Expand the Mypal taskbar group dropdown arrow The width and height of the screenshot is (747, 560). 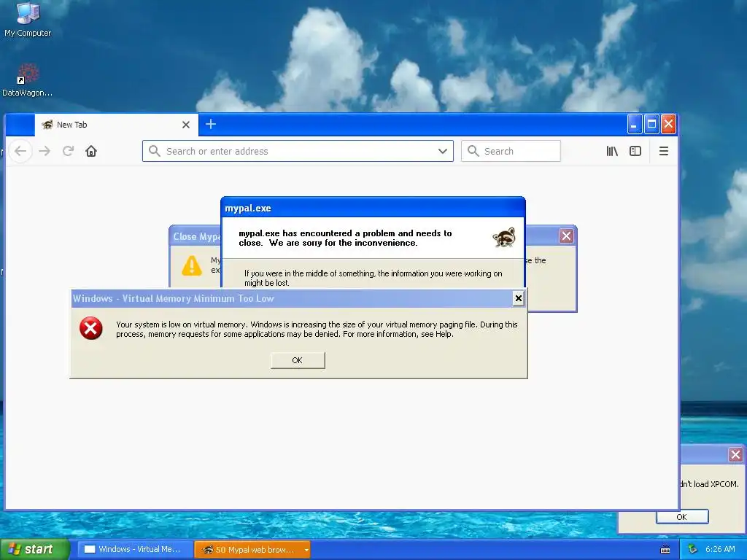tap(306, 550)
